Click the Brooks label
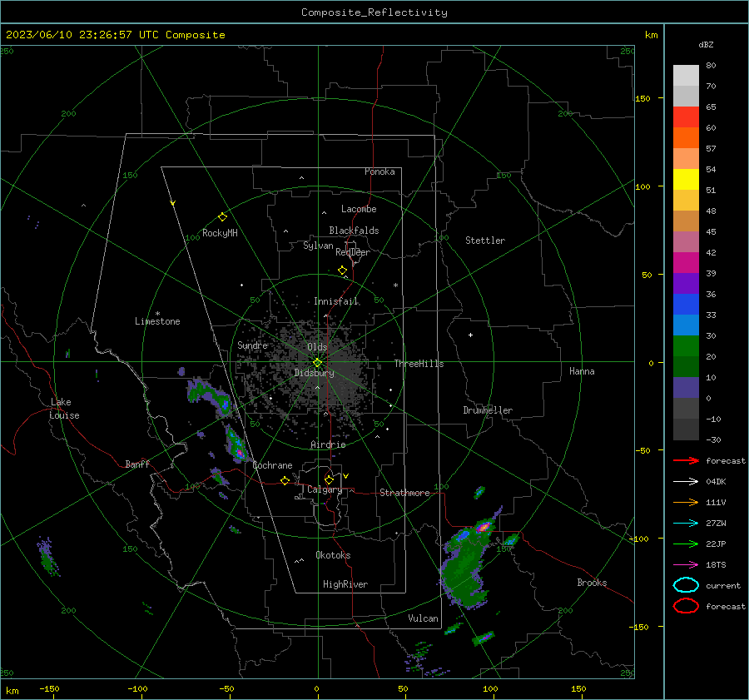The height and width of the screenshot is (700, 749). point(592,583)
